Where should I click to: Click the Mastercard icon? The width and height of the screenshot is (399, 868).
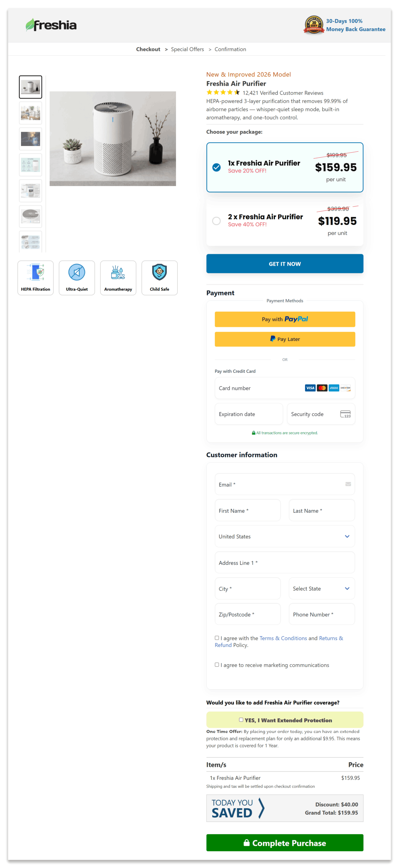322,388
